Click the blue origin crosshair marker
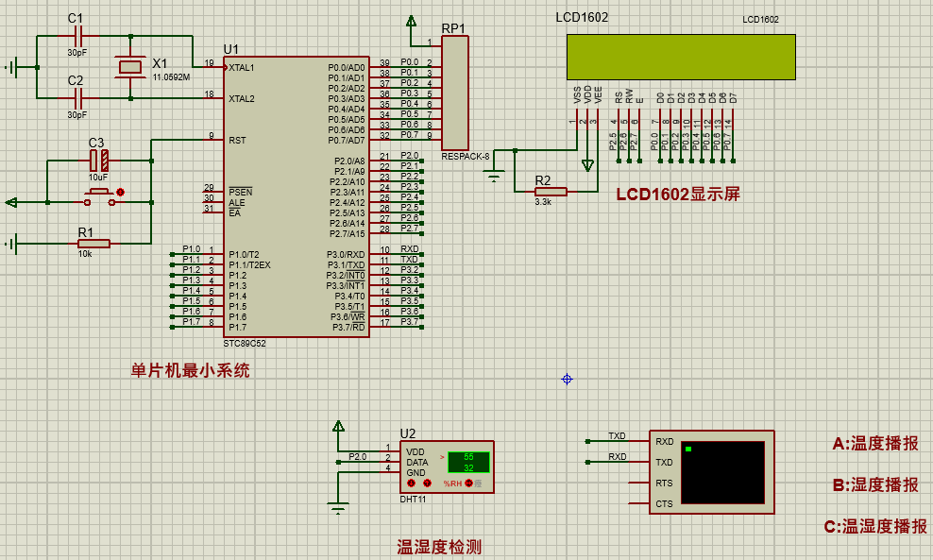This screenshot has height=560, width=933. 567,379
